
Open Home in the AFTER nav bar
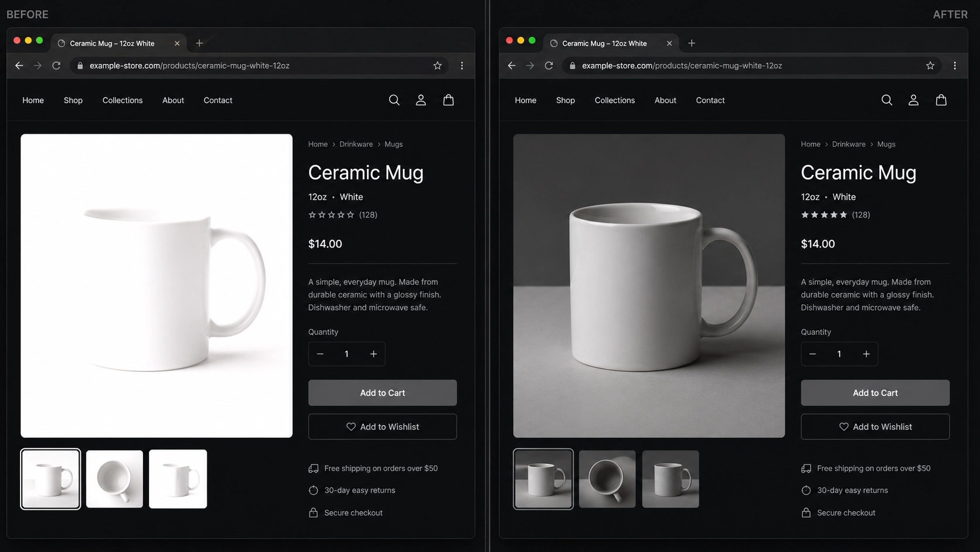point(526,100)
